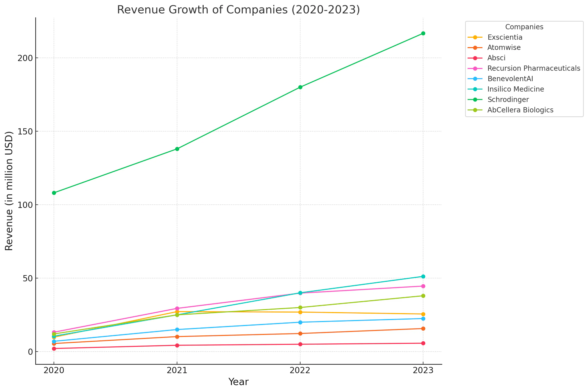Click the 'Revenue (in million USD)' y-axis title
This screenshot has width=588, height=392.
[x=9, y=191]
